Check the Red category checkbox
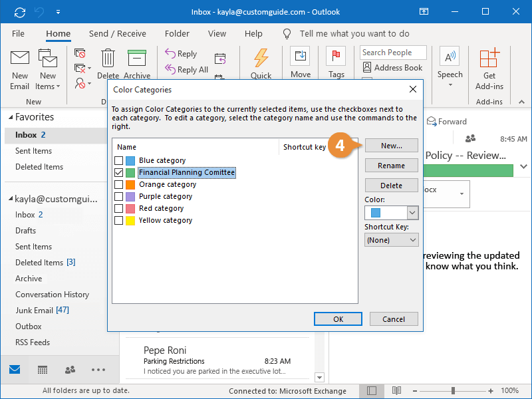The width and height of the screenshot is (532, 399). coord(119,208)
